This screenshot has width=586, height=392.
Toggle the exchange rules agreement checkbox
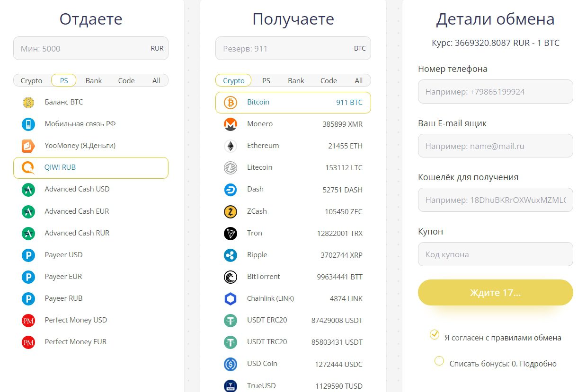tap(435, 335)
